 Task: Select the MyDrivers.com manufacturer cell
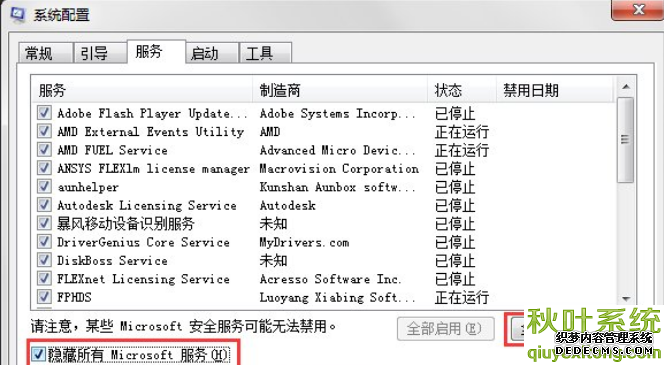(304, 242)
